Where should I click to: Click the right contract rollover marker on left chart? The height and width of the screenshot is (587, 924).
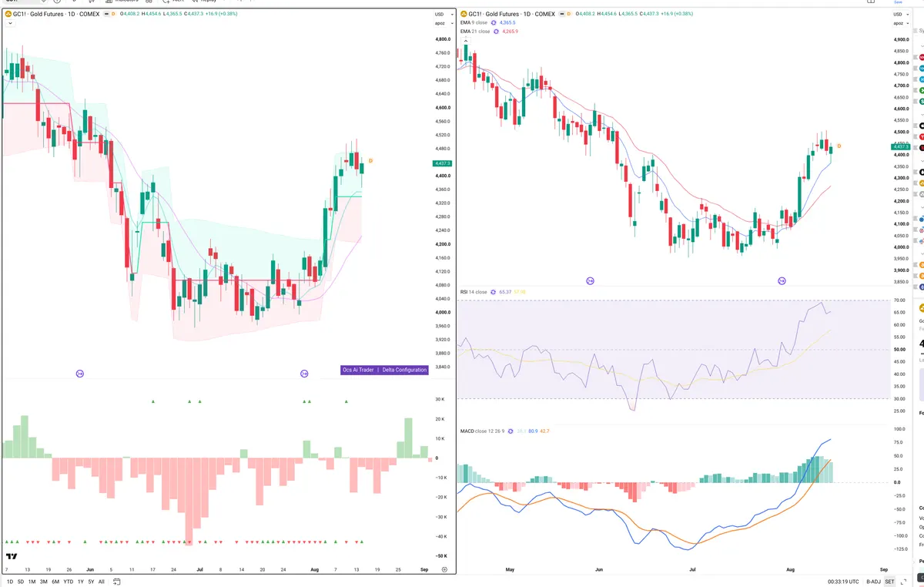point(304,374)
